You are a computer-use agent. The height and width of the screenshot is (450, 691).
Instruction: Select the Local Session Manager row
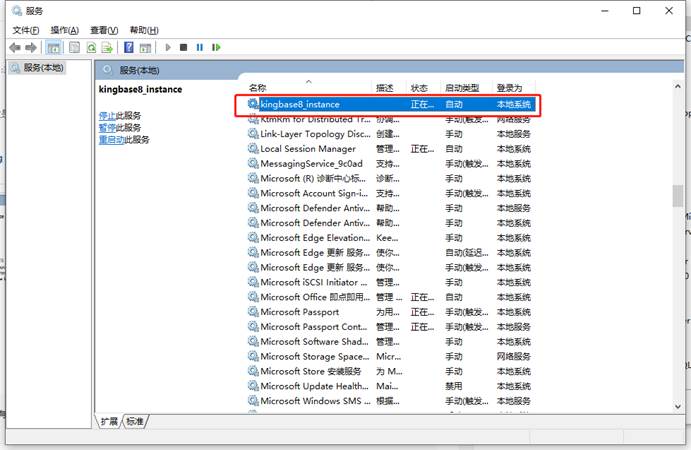click(390, 149)
